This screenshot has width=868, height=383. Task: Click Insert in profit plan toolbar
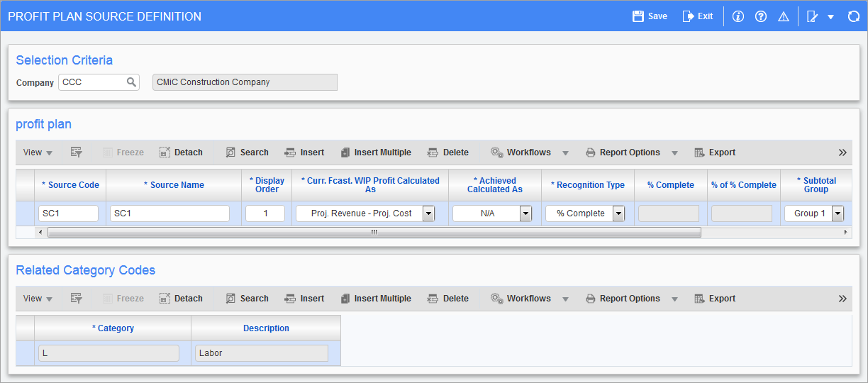click(x=304, y=152)
